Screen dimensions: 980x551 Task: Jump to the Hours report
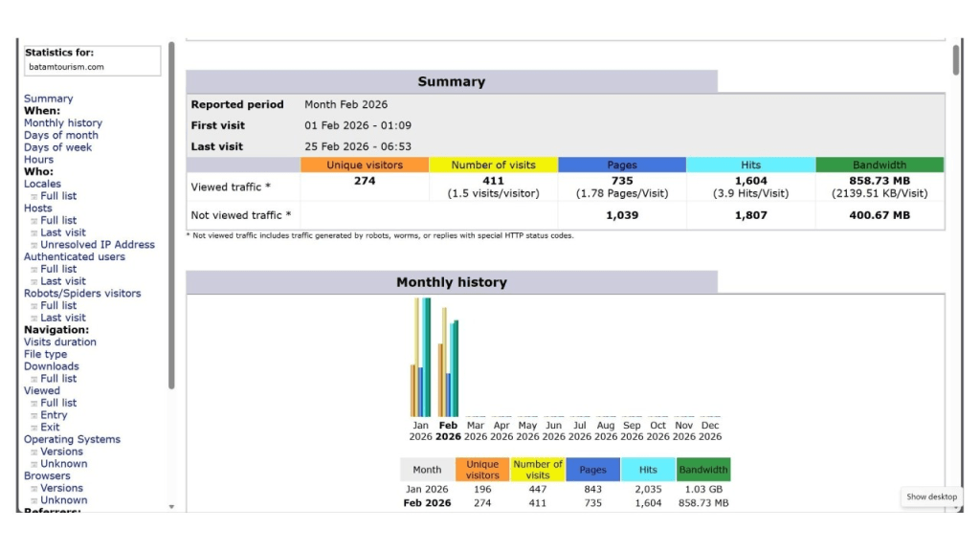click(x=38, y=160)
